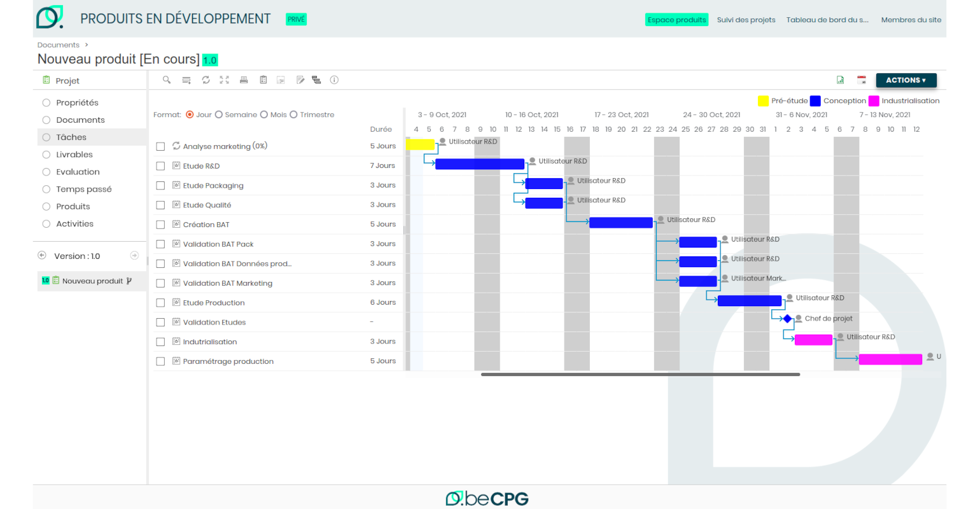Check the box for Etude R&D task
This screenshot has width=980, height=509.
160,166
